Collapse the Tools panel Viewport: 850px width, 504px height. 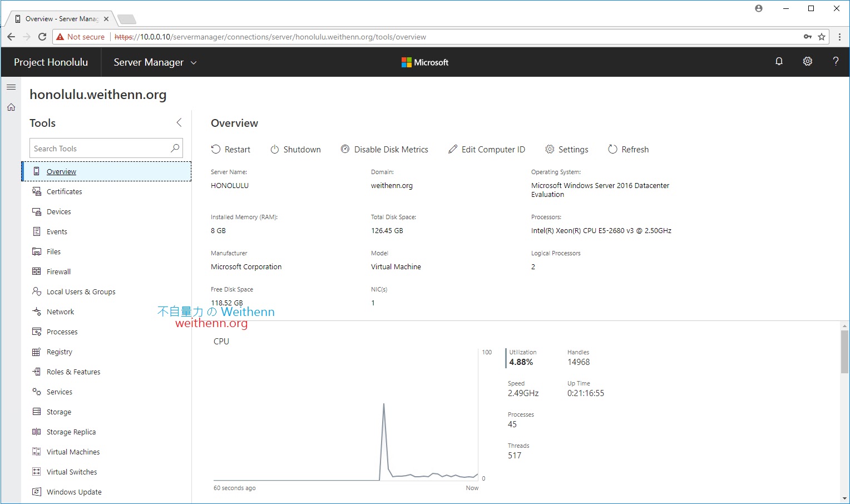point(179,122)
